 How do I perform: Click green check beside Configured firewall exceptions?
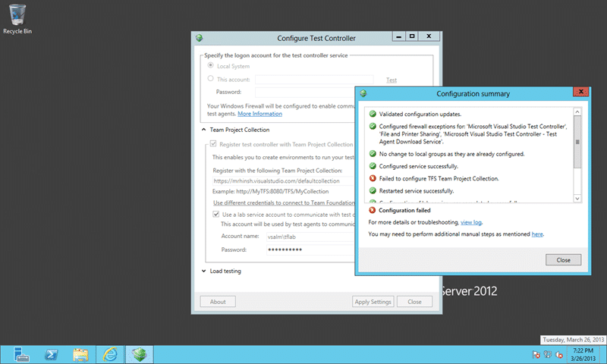coord(373,126)
